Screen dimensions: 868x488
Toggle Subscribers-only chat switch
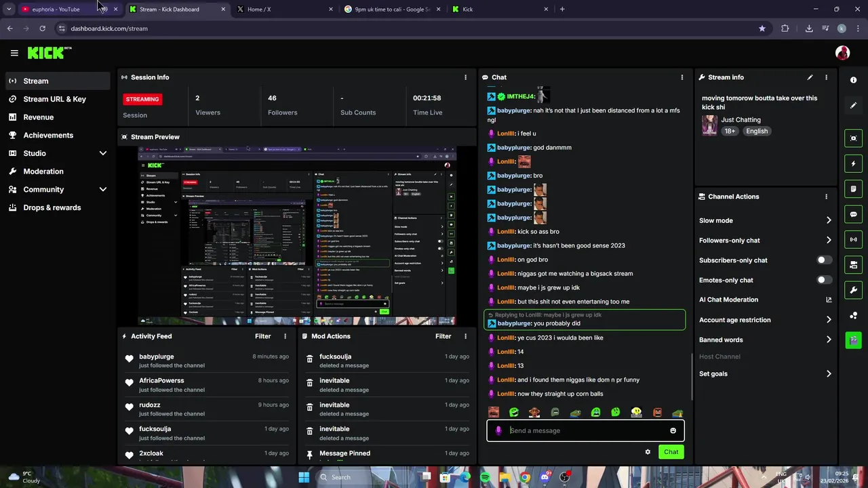(x=824, y=260)
